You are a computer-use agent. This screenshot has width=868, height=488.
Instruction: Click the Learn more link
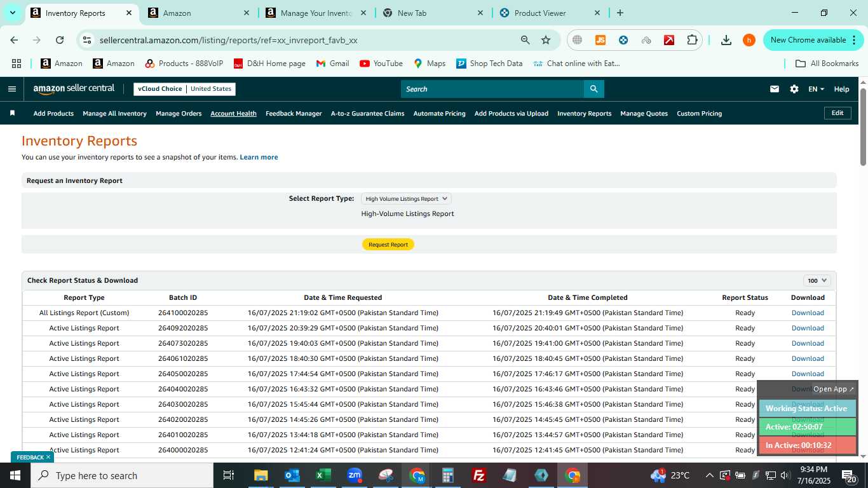tap(259, 157)
